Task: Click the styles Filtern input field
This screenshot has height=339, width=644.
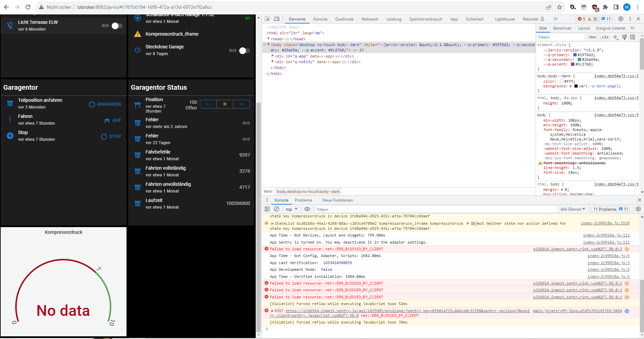Action: 561,37
